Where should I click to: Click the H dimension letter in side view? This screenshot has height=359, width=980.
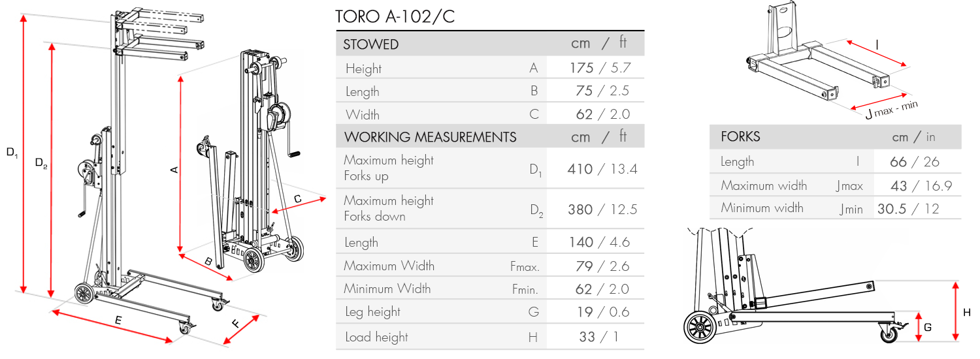click(967, 313)
